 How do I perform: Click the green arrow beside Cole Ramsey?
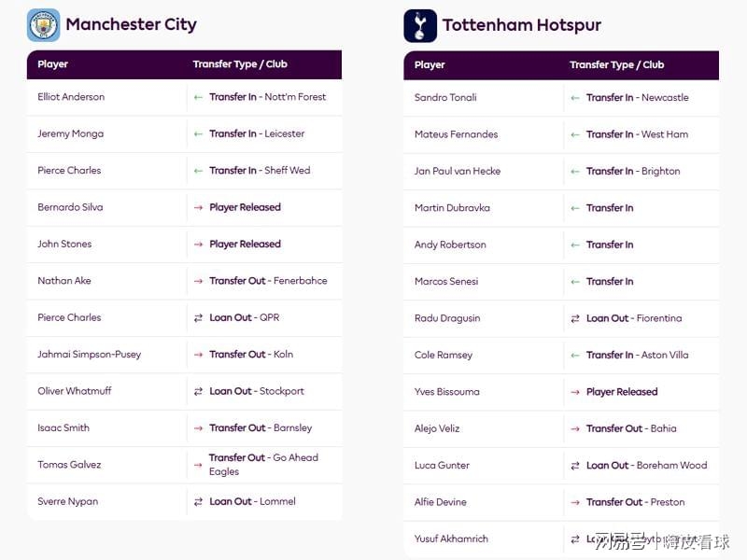point(575,356)
